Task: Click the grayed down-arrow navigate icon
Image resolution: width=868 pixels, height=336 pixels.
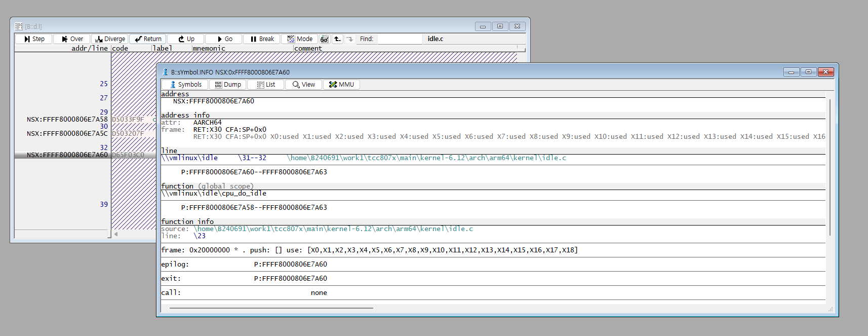Action: (x=350, y=39)
